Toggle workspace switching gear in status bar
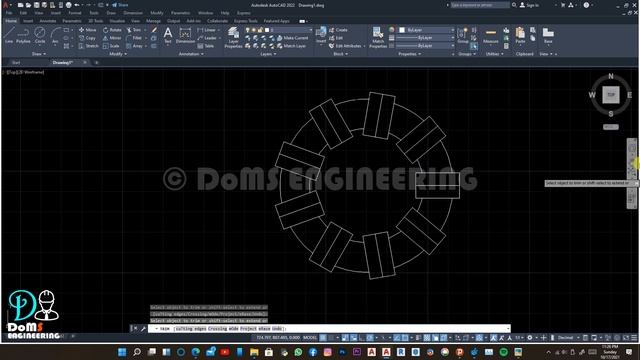Image resolution: width=640 pixels, height=360 pixels. 530,338
